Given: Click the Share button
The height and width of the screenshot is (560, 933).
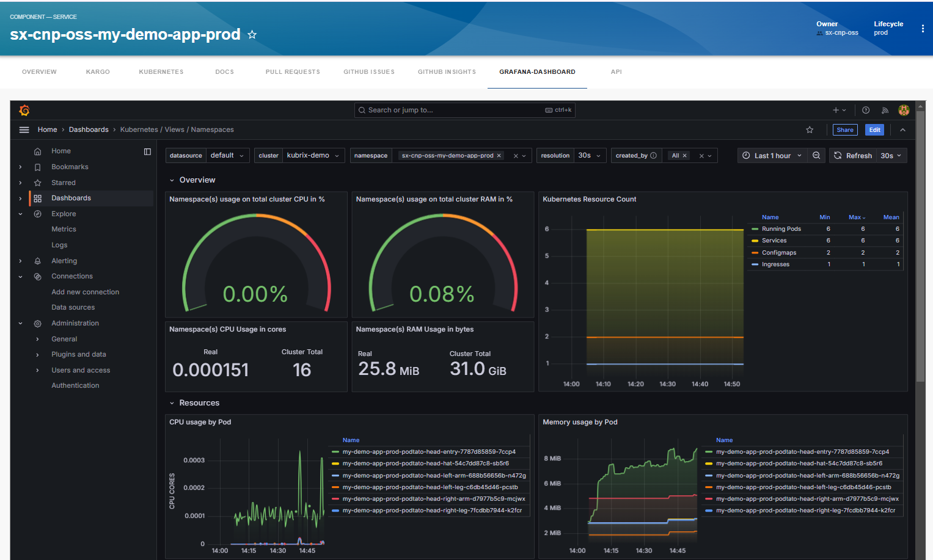Looking at the screenshot, I should [845, 129].
